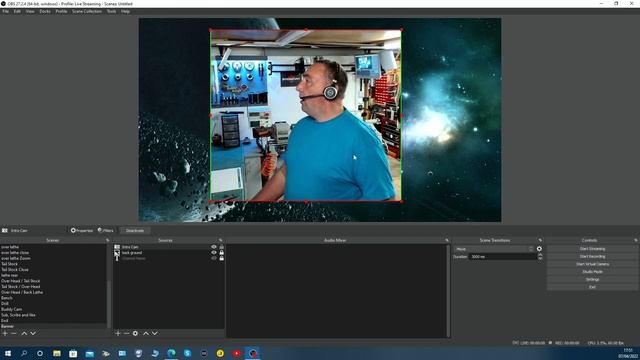Click Start Virtual Camera button
Image resolution: width=640 pixels, height=360 pixels.
(x=592, y=264)
